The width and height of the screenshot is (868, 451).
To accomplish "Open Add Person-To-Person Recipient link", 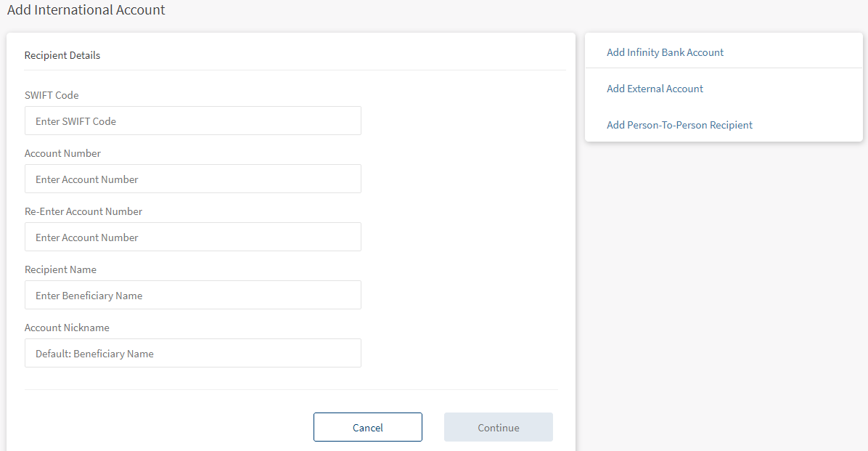I will pyautogui.click(x=679, y=125).
